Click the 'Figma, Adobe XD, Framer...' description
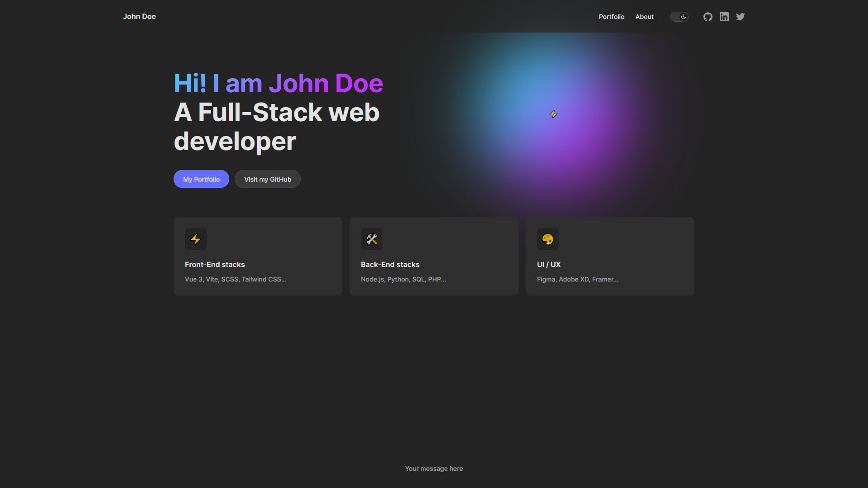 pyautogui.click(x=577, y=279)
